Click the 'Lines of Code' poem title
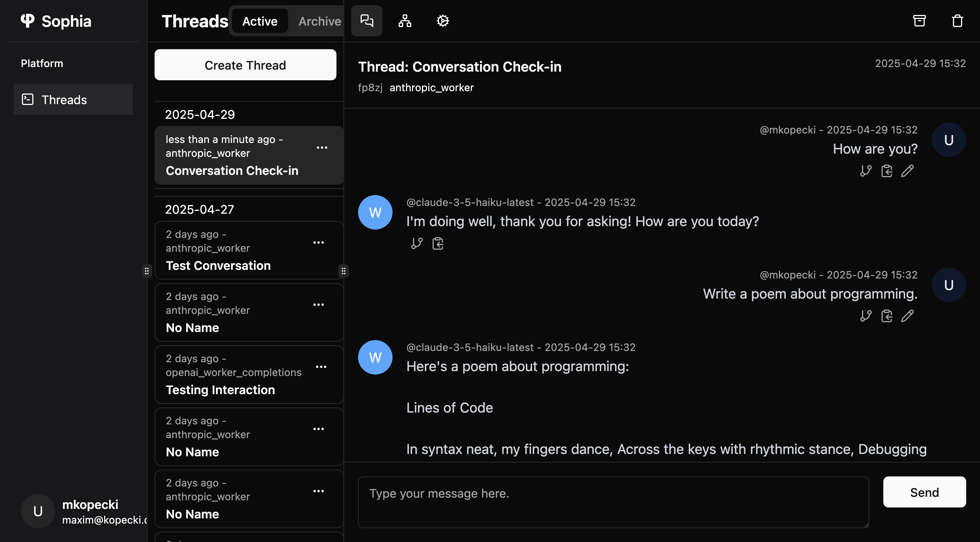The image size is (980, 542). [449, 408]
